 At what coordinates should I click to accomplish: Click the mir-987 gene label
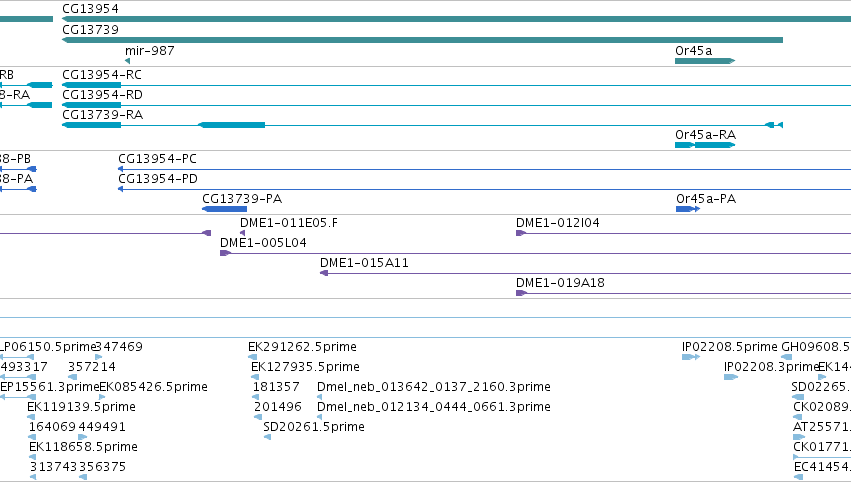150,50
